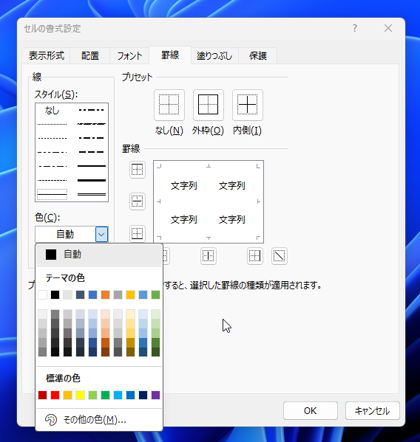Open help with the question mark
420x442 pixels.
tap(355, 28)
